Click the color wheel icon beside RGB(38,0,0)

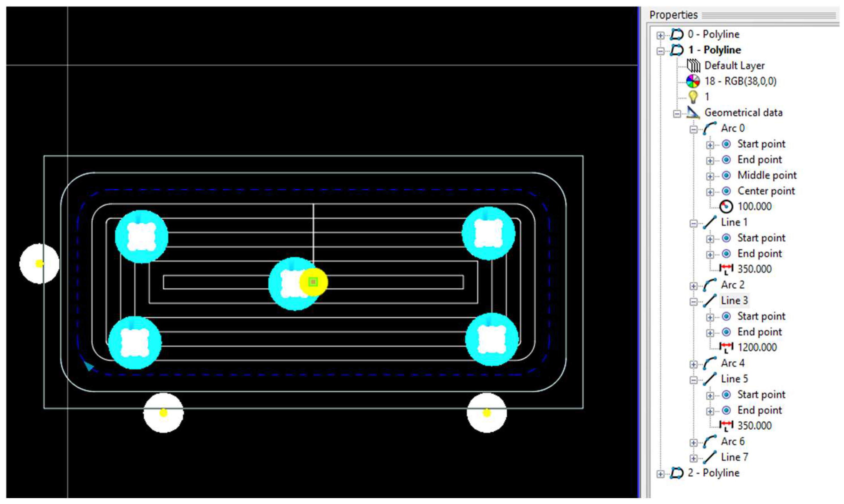pos(693,81)
